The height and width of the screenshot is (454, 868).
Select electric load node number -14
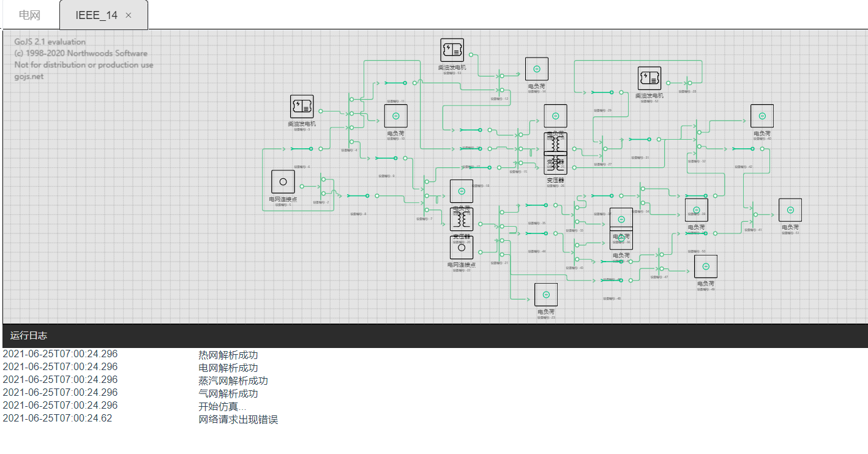[537, 69]
